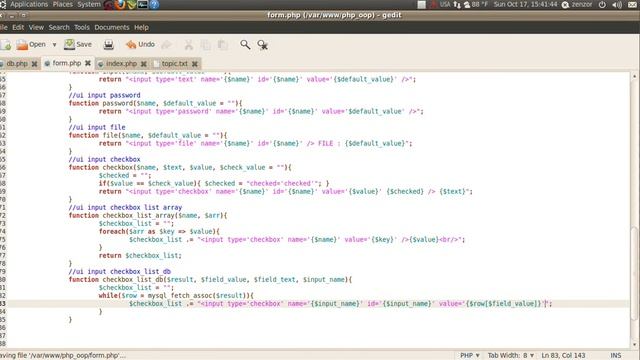This screenshot has height=360, width=640.
Task: Click the scrollbar up arrow
Action: pos(634,76)
